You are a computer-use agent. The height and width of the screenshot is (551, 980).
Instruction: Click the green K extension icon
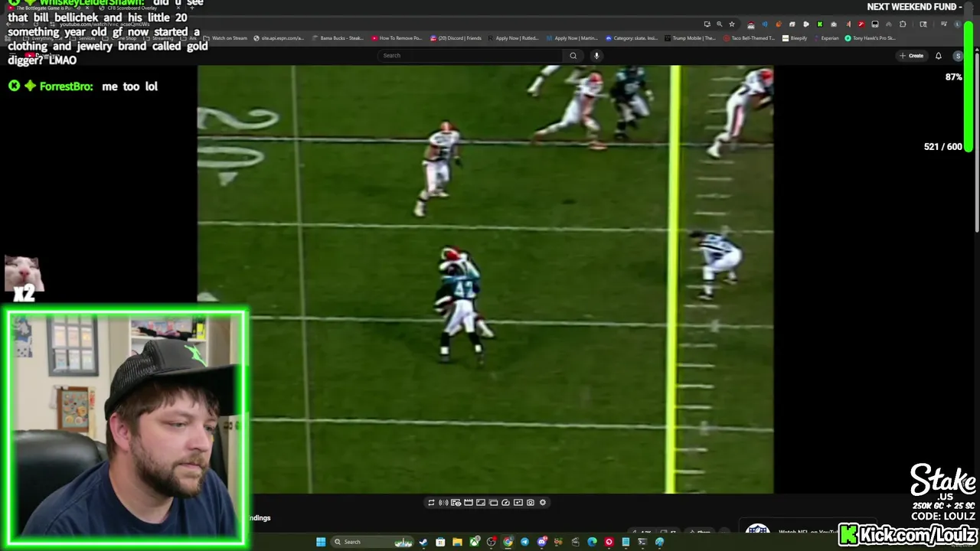coord(820,24)
